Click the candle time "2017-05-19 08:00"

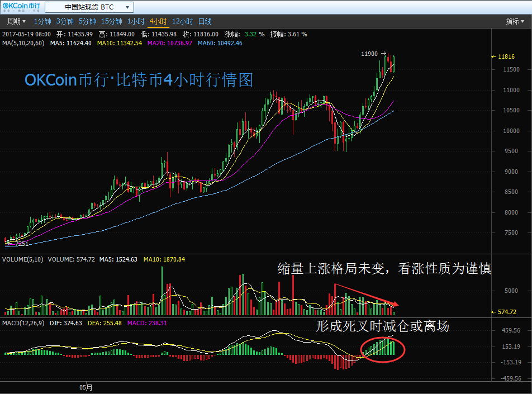click(x=26, y=34)
